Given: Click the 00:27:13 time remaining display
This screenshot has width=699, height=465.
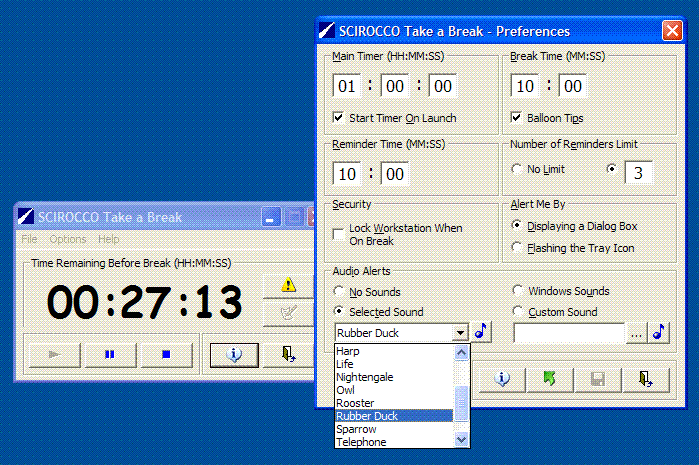Looking at the screenshot, I should [144, 302].
